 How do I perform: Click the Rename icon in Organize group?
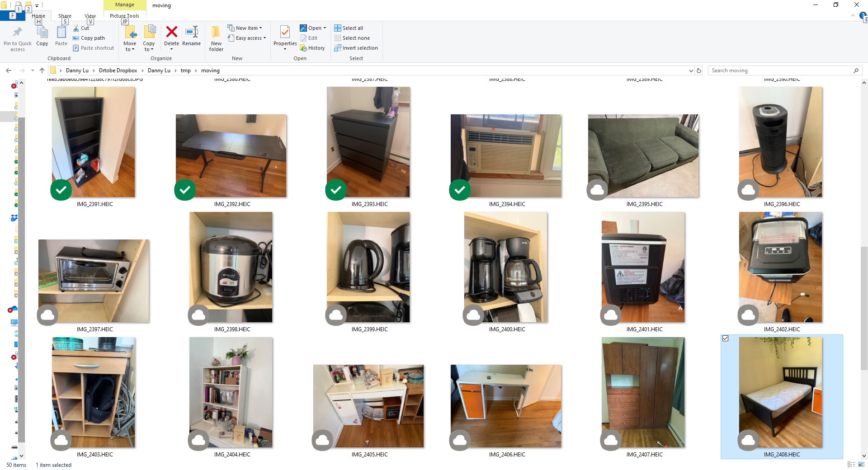[191, 33]
